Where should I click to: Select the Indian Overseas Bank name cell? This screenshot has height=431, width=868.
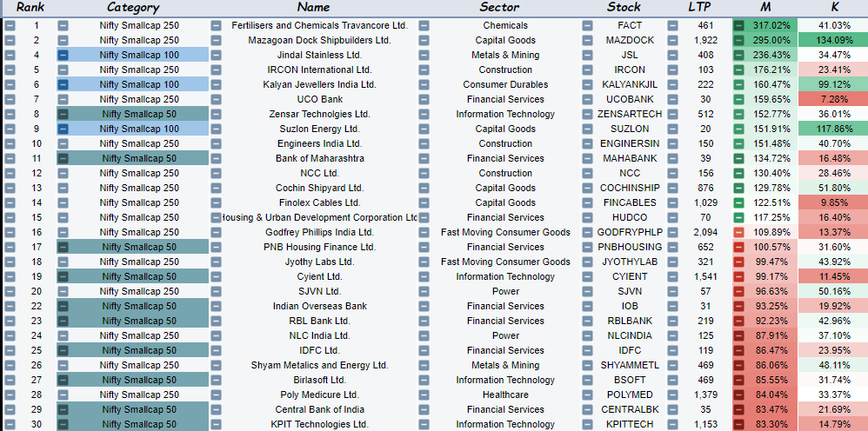click(319, 306)
